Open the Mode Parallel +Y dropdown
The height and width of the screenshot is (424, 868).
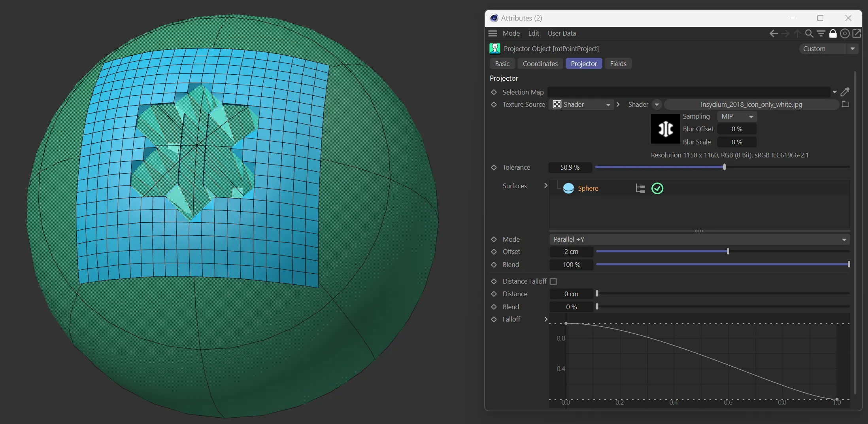699,240
